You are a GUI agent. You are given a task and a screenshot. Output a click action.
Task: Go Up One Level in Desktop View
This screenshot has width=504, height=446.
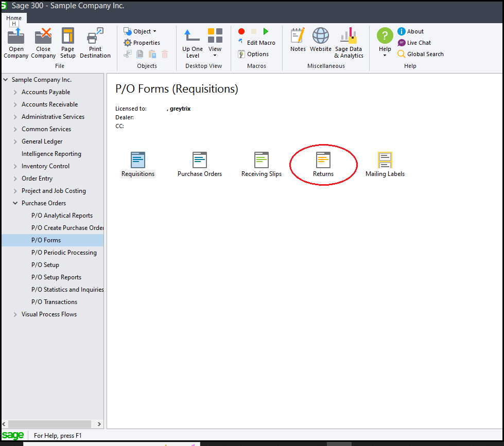[193, 43]
